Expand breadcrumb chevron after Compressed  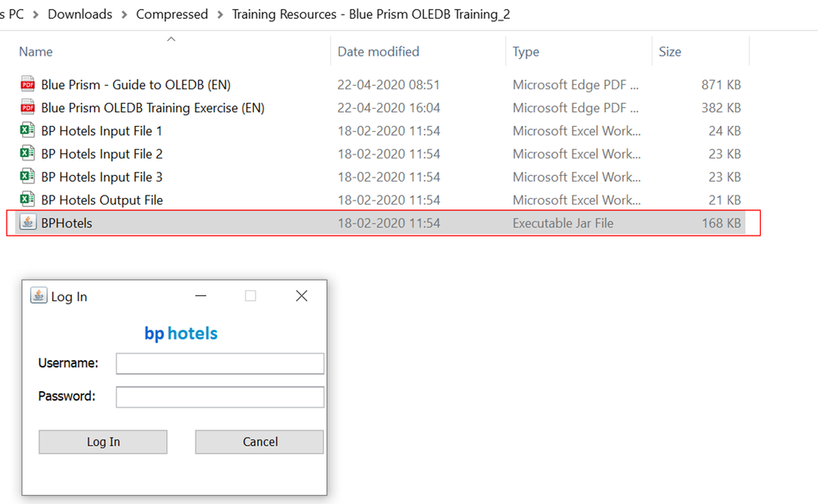pyautogui.click(x=220, y=15)
